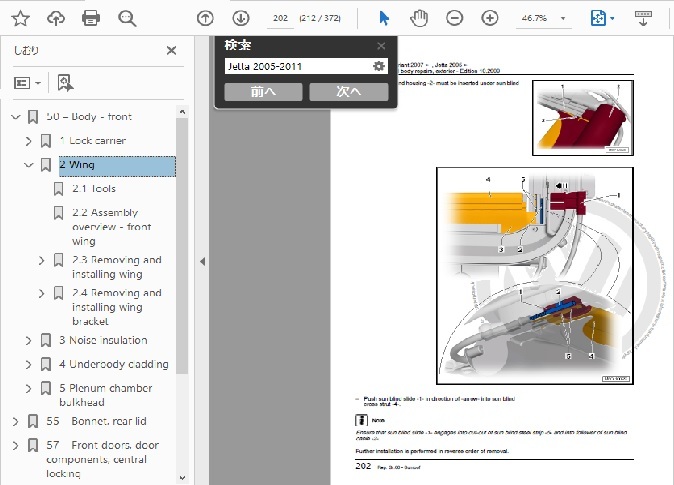
Task: Click the small top diagram in the page
Action: coord(583,118)
